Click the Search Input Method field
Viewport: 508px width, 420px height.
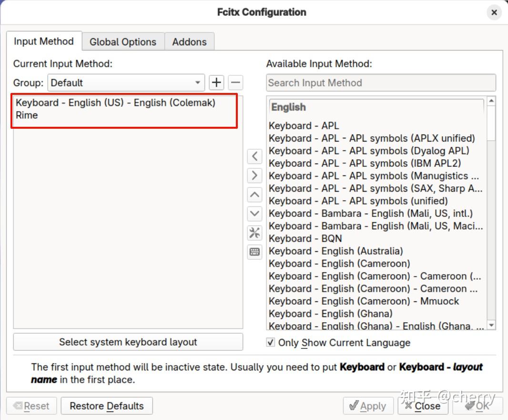click(x=380, y=82)
